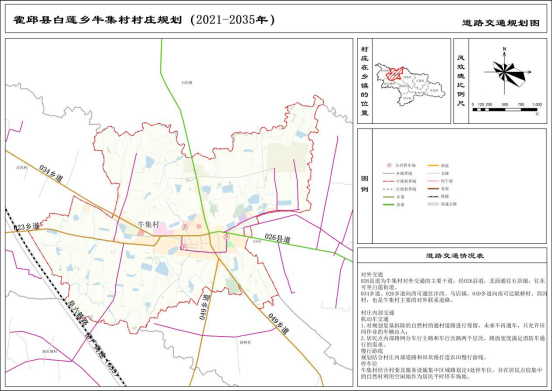Click the 图例 legend heading
This screenshot has height=391, width=553.
(x=364, y=184)
